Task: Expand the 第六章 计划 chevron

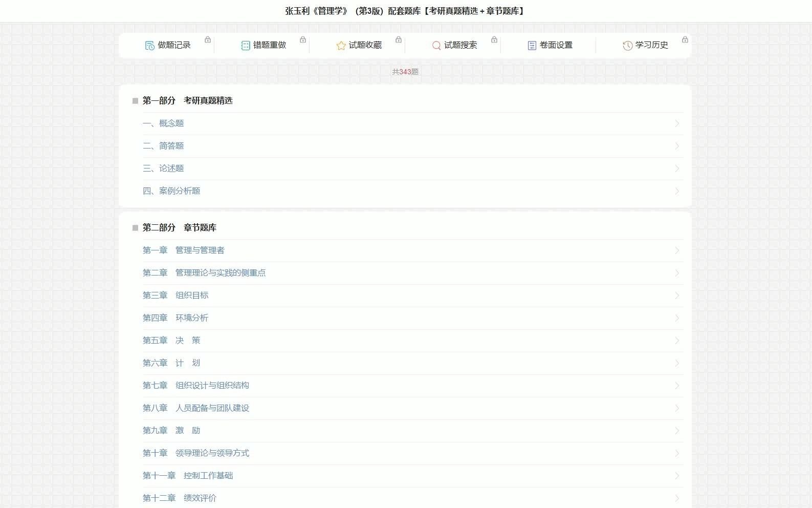Action: pyautogui.click(x=677, y=363)
